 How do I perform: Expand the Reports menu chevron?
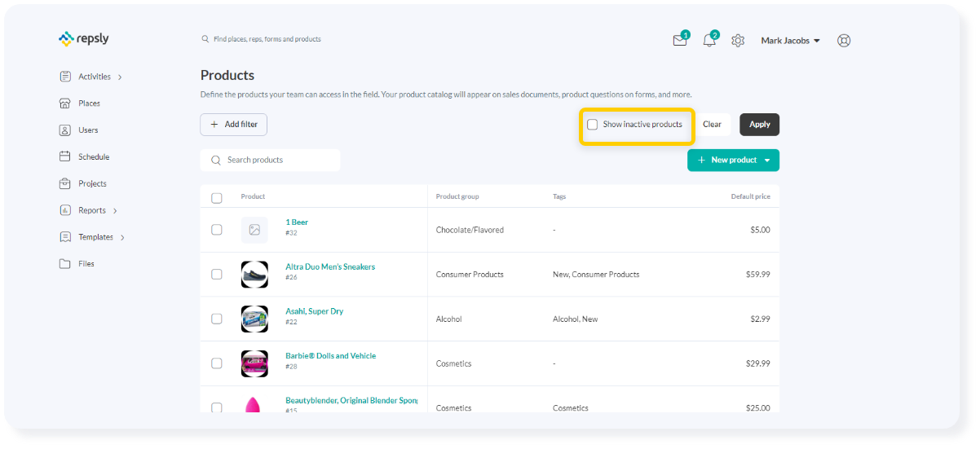115,211
